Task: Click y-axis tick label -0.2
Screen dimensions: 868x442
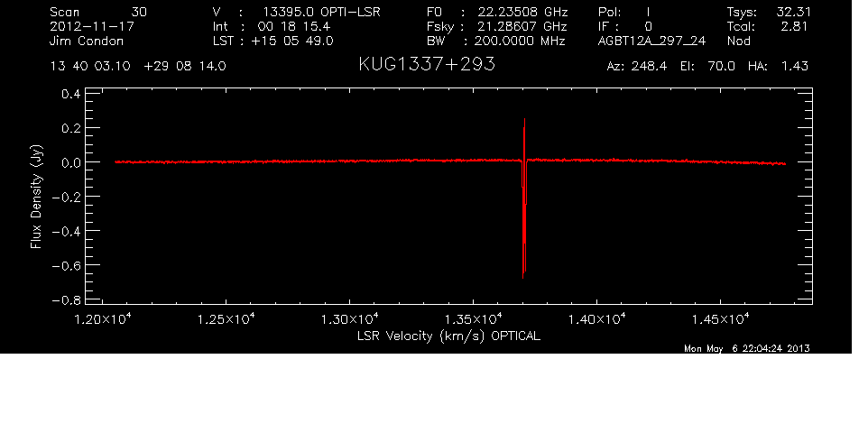Action: click(67, 197)
